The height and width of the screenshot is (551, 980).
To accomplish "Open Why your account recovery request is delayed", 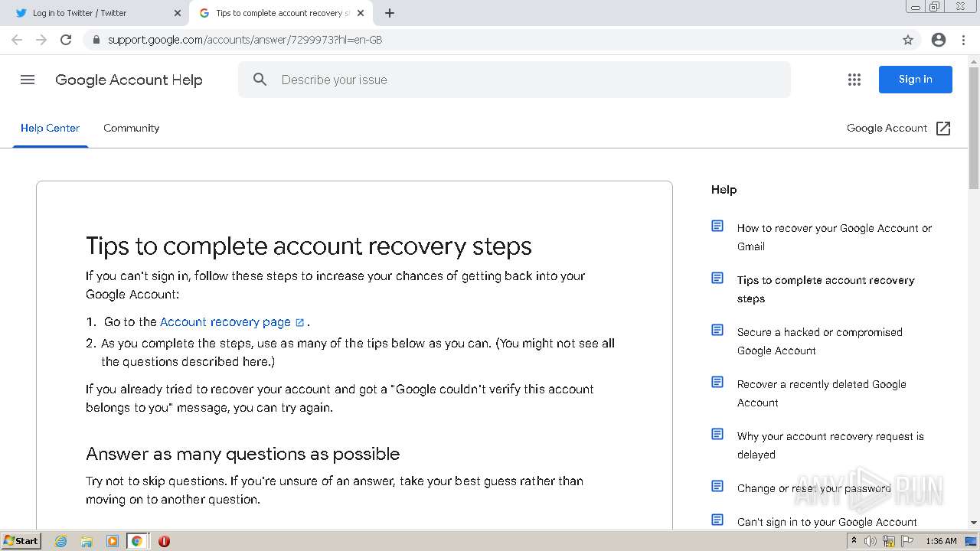I will pyautogui.click(x=830, y=445).
